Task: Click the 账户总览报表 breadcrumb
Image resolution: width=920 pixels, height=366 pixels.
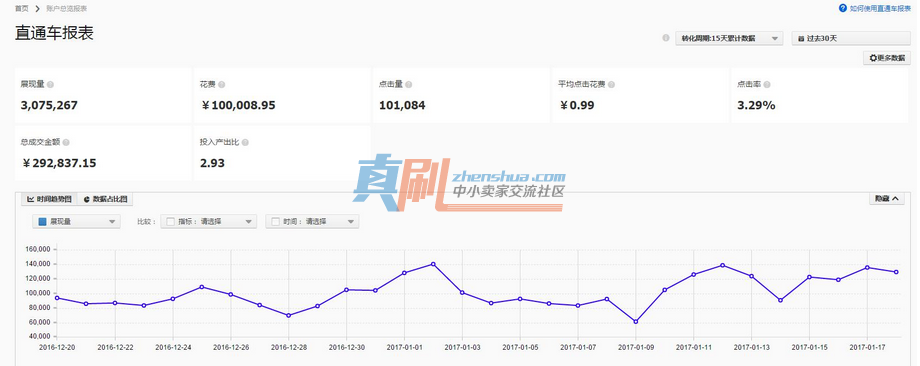Action: coord(67,9)
